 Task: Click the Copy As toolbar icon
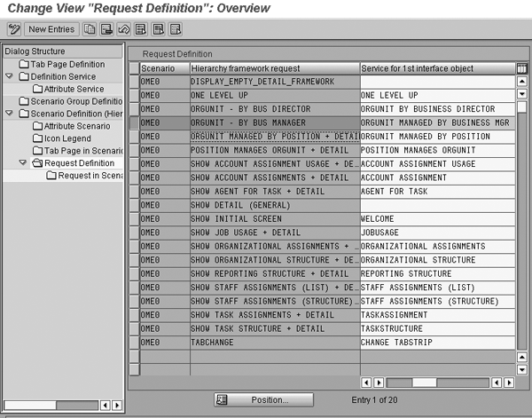tap(90, 29)
